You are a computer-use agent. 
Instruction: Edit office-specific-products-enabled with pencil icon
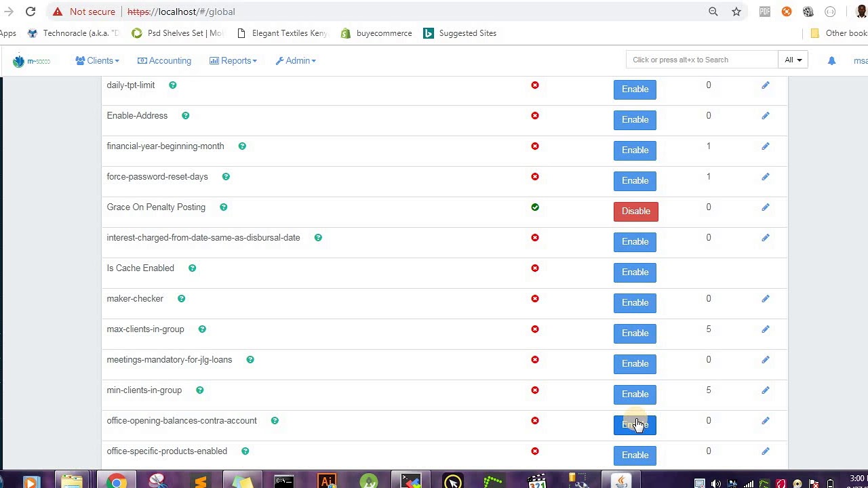(x=766, y=451)
